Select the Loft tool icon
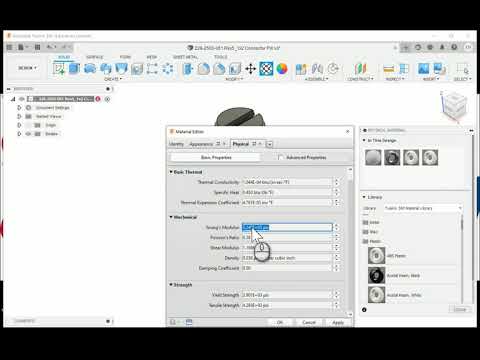Screen dimensions: 480x360 (121, 69)
